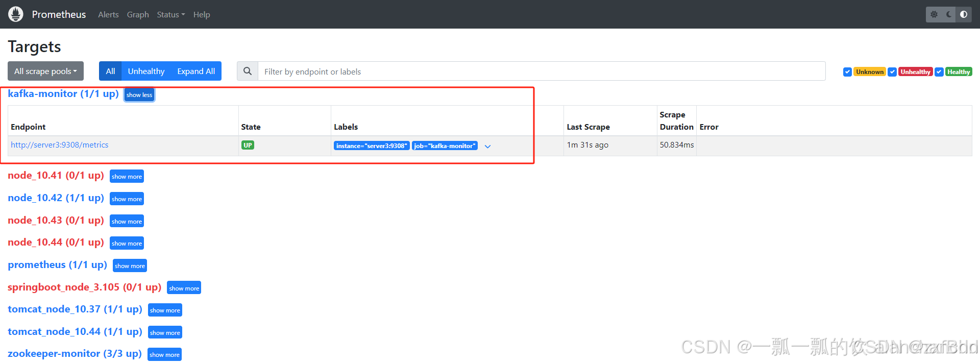The image size is (980, 363).
Task: Expand zookeeper-monitor with show more
Action: (x=164, y=354)
